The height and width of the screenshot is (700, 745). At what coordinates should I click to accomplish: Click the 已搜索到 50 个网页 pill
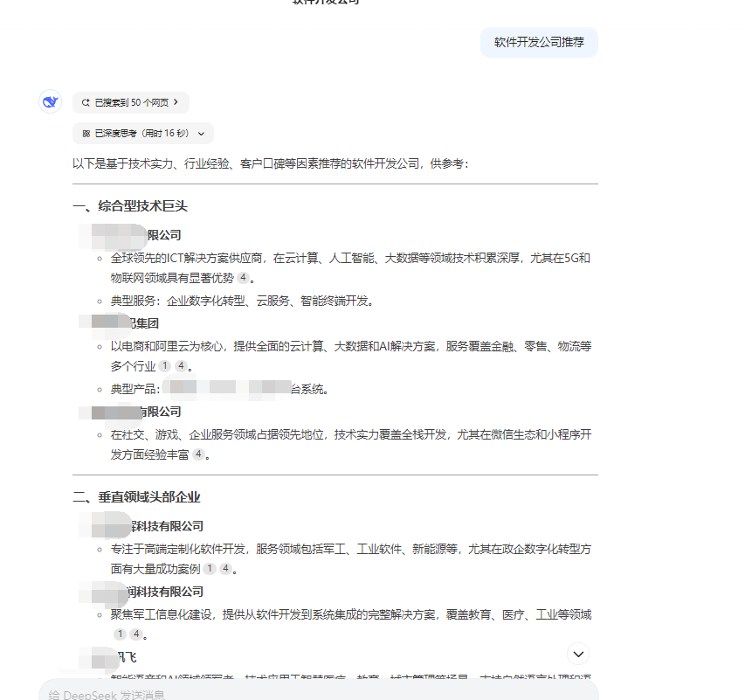click(x=131, y=102)
